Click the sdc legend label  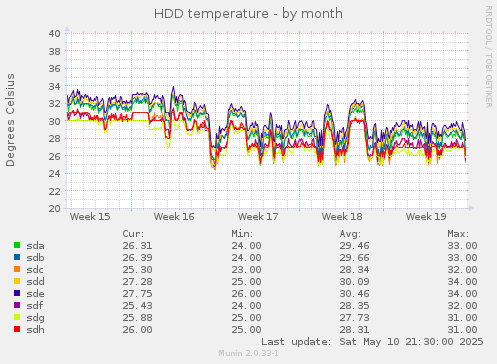35,270
